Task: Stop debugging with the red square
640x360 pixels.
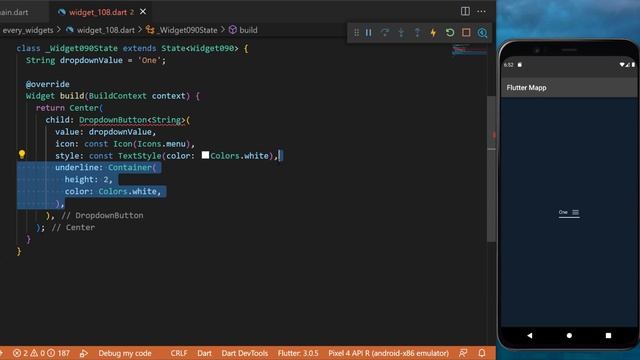Action: pyautogui.click(x=466, y=33)
